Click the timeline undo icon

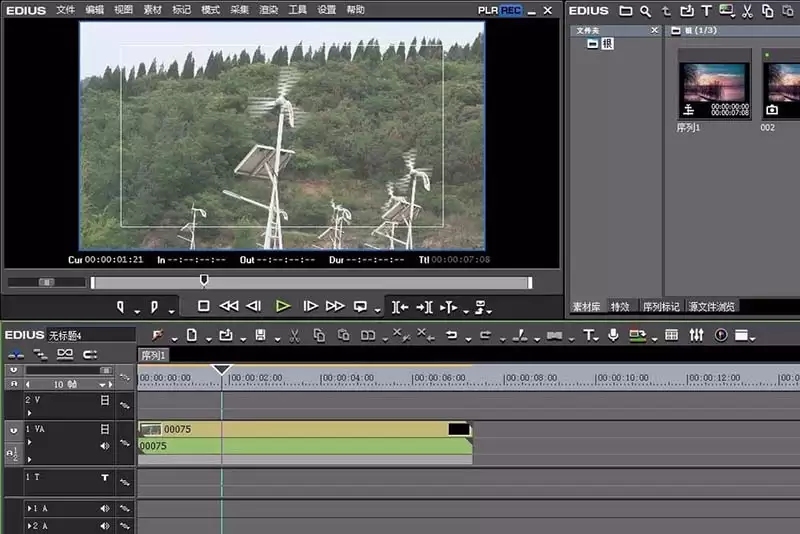pos(451,335)
